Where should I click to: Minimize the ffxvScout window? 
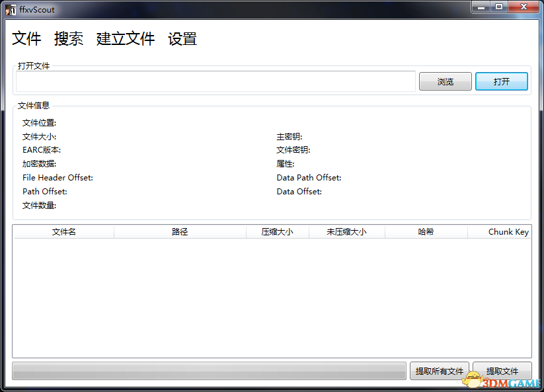point(481,7)
